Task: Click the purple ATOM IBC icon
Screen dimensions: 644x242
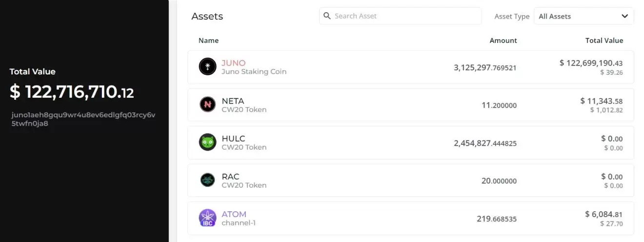Action: point(207,218)
